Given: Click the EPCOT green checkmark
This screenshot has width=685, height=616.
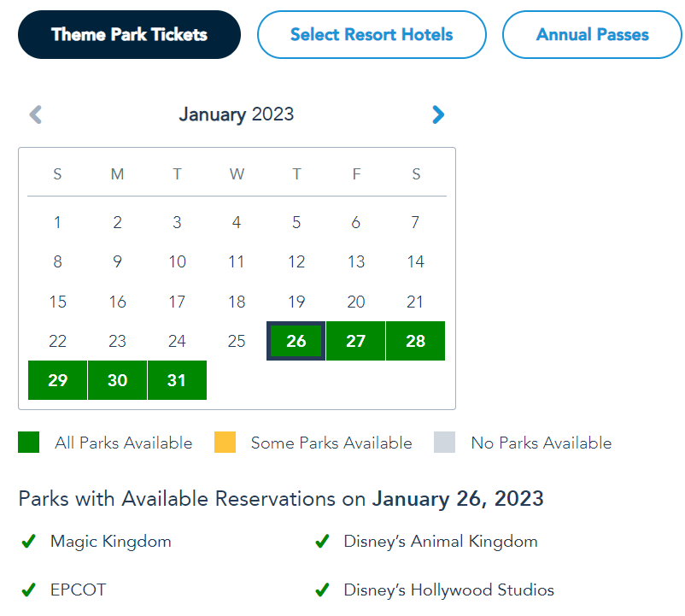Looking at the screenshot, I should coord(28,590).
